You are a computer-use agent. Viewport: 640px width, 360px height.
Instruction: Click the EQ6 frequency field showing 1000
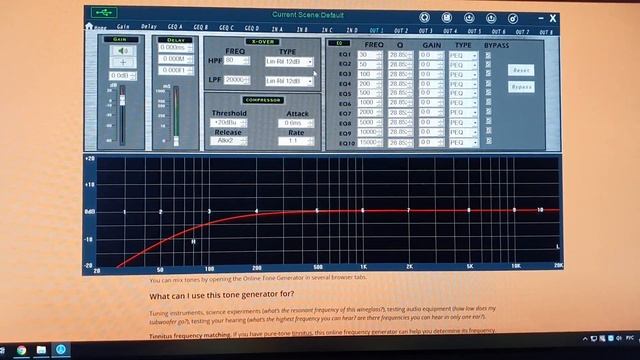click(370, 102)
